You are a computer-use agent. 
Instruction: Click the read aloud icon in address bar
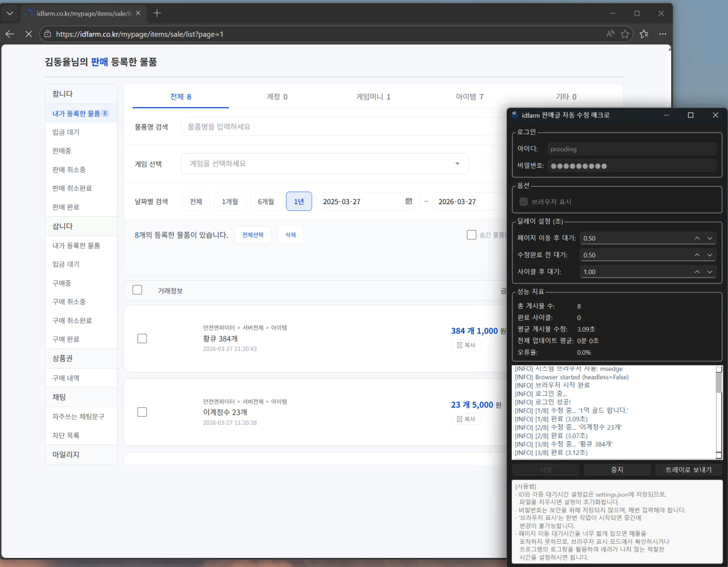[610, 34]
